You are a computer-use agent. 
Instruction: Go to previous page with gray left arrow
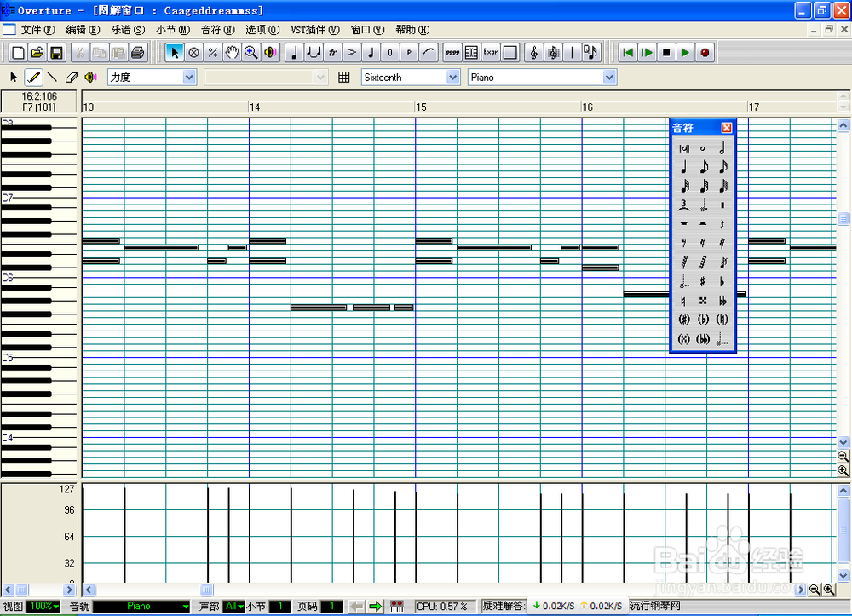pos(356,606)
